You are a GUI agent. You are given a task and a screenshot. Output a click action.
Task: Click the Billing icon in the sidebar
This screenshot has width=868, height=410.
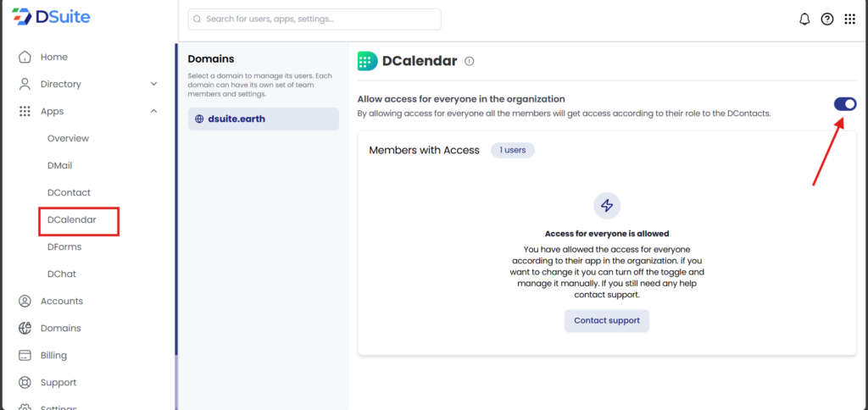click(25, 355)
